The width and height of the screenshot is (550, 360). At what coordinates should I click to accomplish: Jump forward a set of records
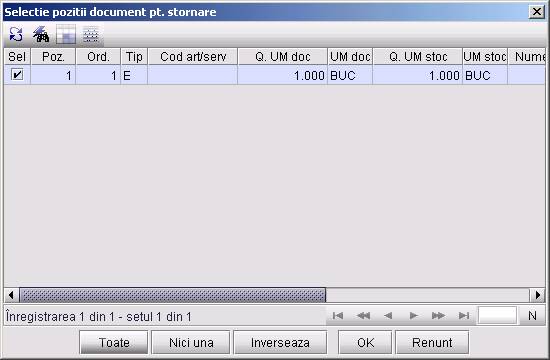click(x=438, y=315)
